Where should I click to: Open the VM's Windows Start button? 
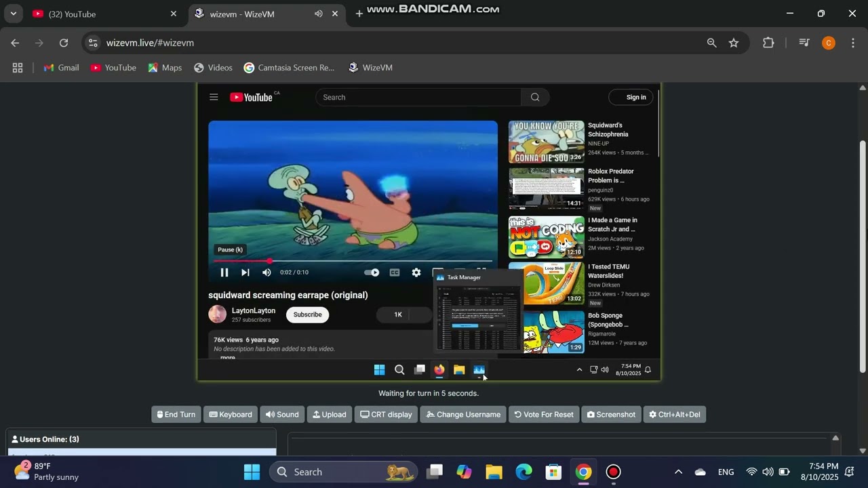380,369
